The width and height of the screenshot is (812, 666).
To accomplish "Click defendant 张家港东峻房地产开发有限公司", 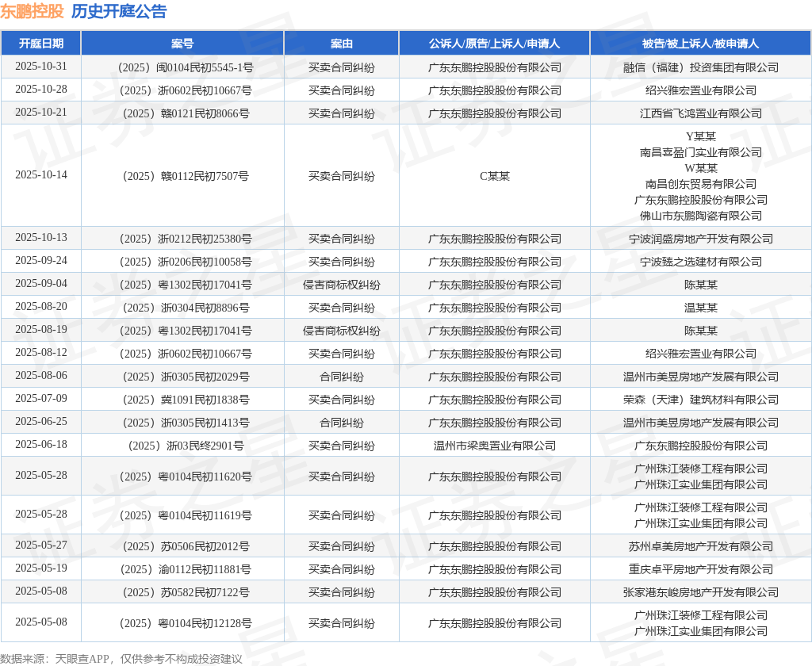I will pos(701,592).
